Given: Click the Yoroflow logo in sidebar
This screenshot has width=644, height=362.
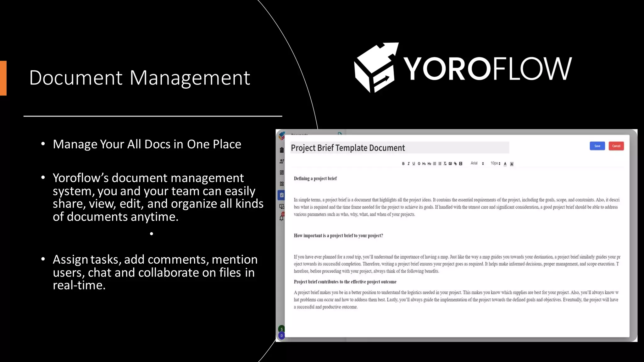Looking at the screenshot, I should (282, 136).
